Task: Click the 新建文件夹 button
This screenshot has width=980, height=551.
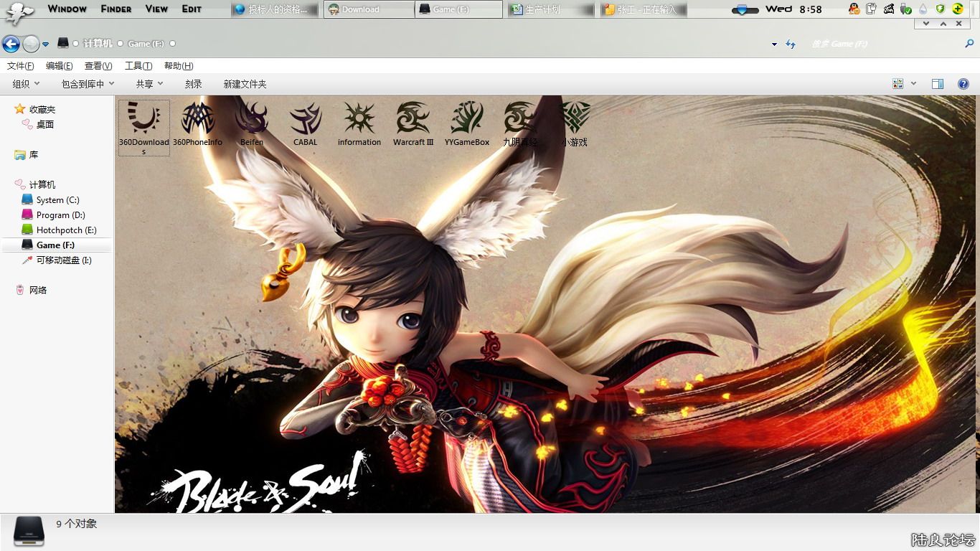Action: [245, 84]
